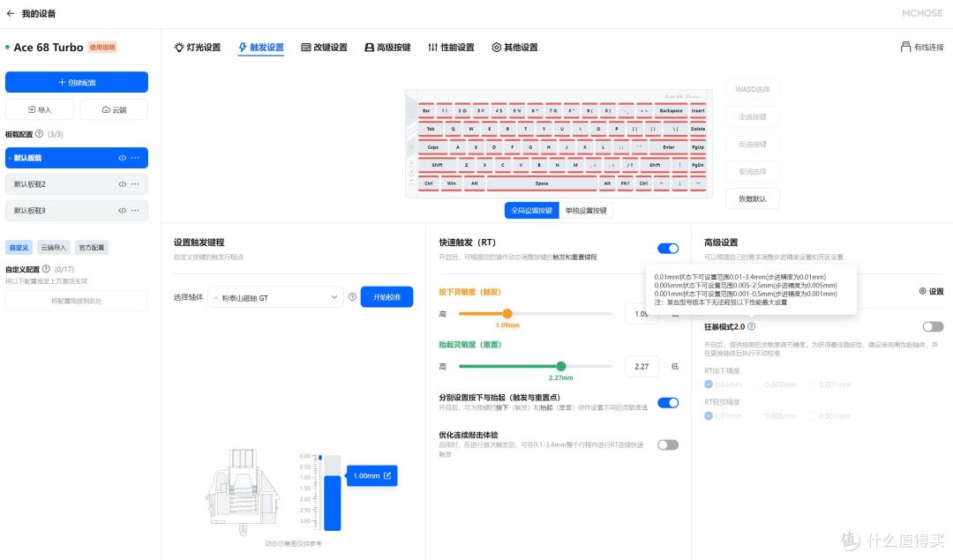953x560 pixels.
Task: Click the 导入 import button
Action: pyautogui.click(x=40, y=110)
